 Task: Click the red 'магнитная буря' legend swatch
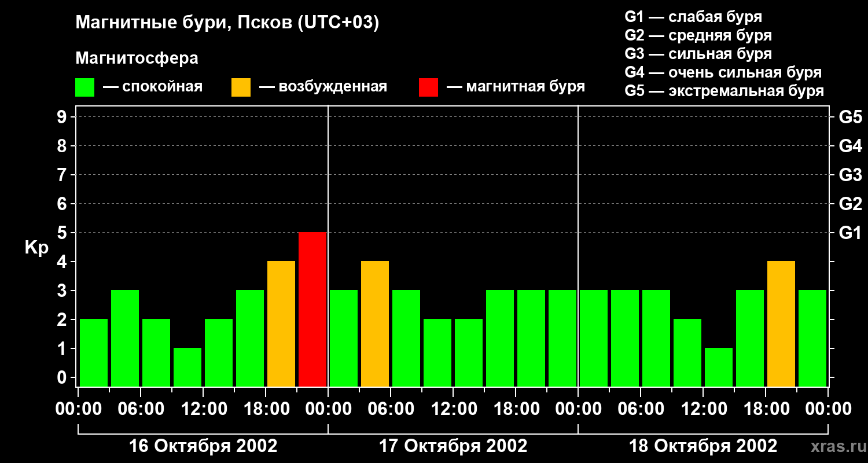pos(429,87)
